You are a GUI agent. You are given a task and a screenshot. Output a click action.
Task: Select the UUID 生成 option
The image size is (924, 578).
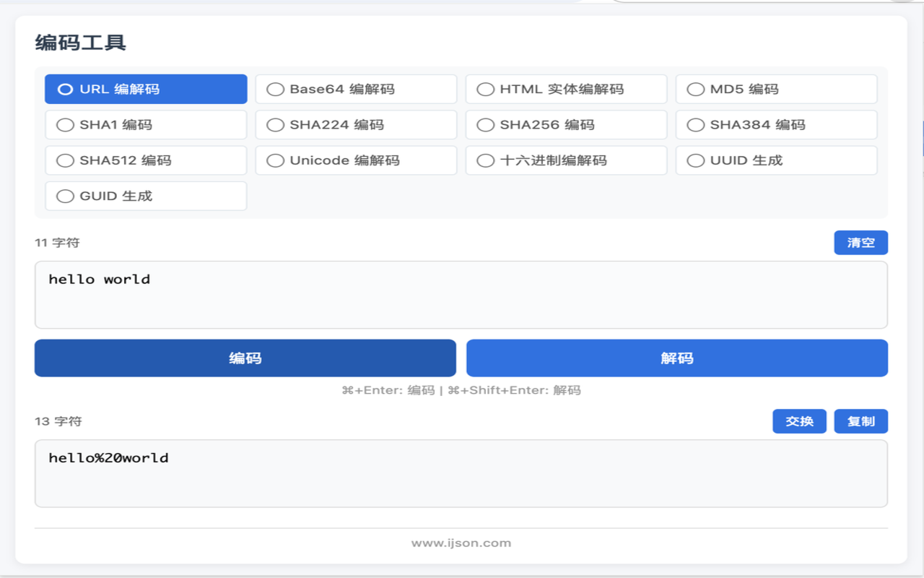tap(776, 160)
